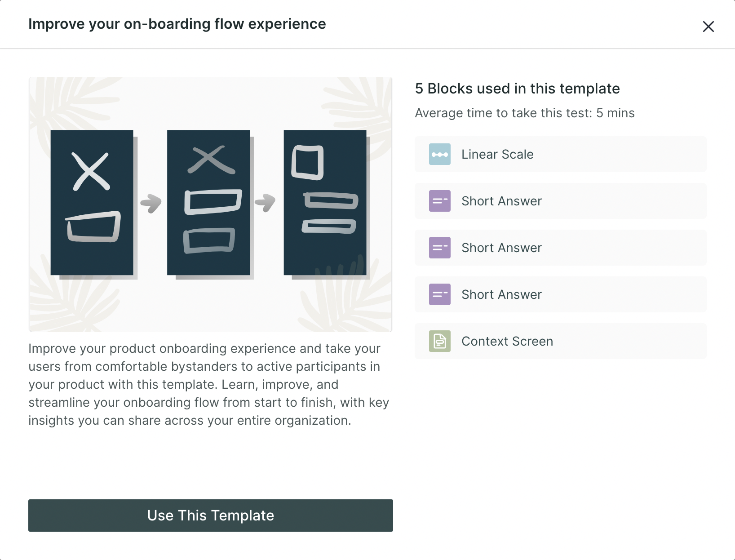Click the Use This Template button
735x560 pixels.
211,516
